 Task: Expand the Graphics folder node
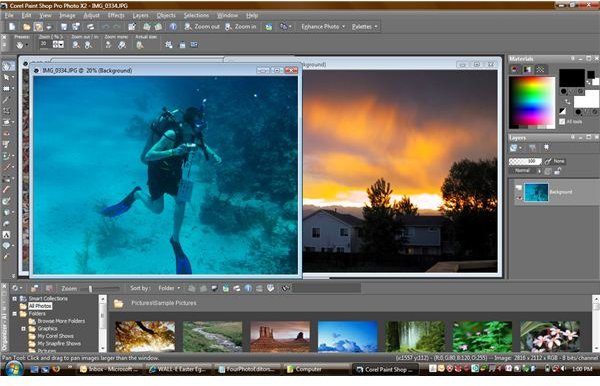[x=23, y=329]
